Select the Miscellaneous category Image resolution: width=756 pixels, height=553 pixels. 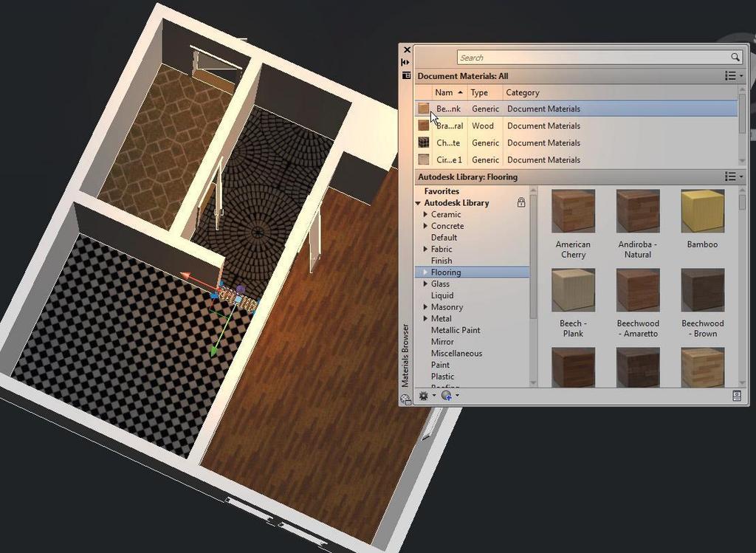(456, 353)
